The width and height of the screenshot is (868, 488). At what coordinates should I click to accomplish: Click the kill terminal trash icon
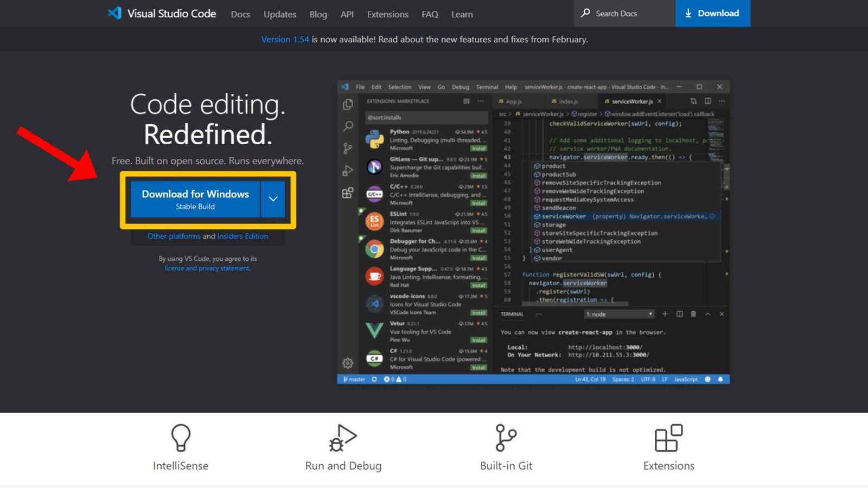pyautogui.click(x=693, y=314)
